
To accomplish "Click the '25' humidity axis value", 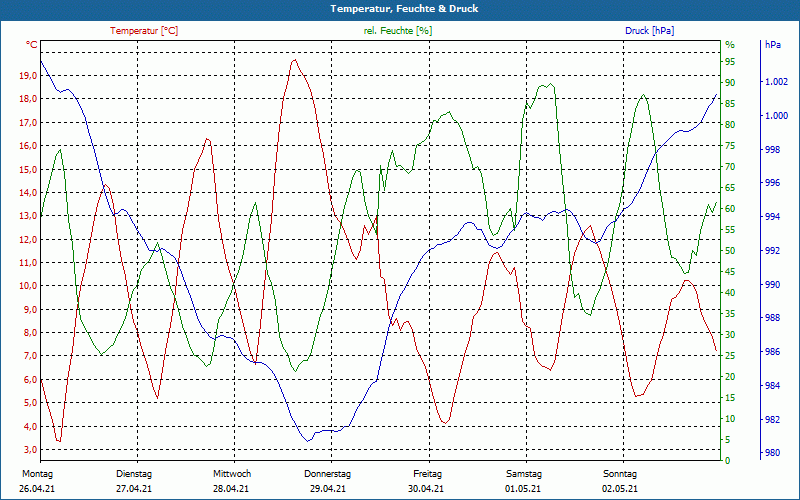I will point(730,356).
